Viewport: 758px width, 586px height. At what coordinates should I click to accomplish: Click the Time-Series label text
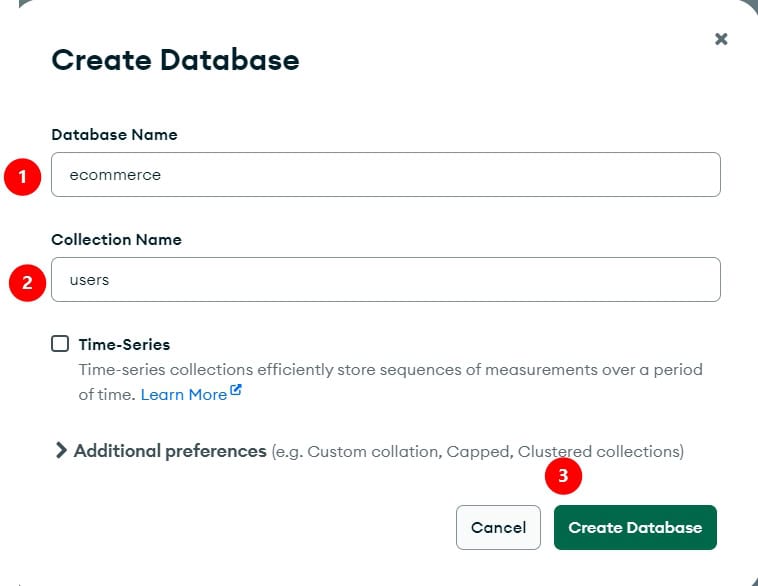(x=124, y=344)
